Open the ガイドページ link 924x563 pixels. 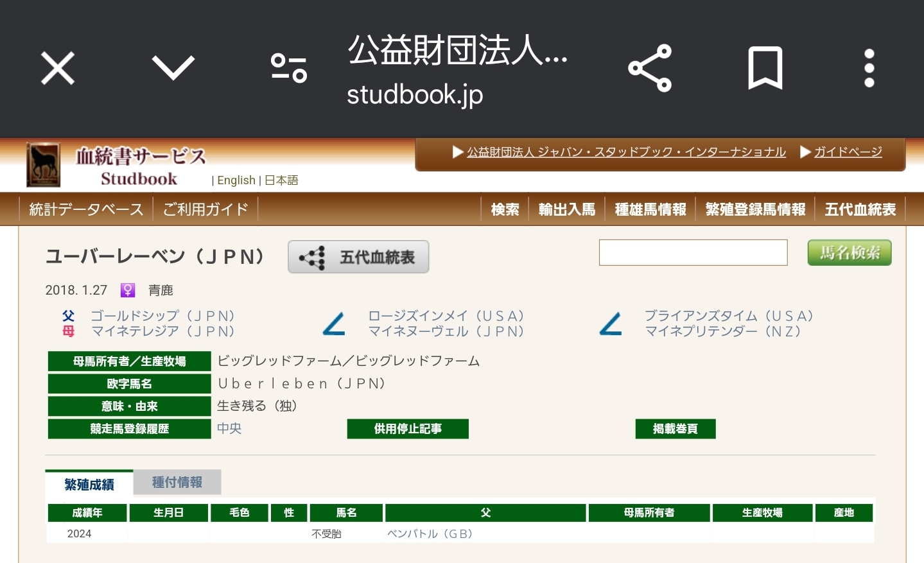(x=848, y=152)
